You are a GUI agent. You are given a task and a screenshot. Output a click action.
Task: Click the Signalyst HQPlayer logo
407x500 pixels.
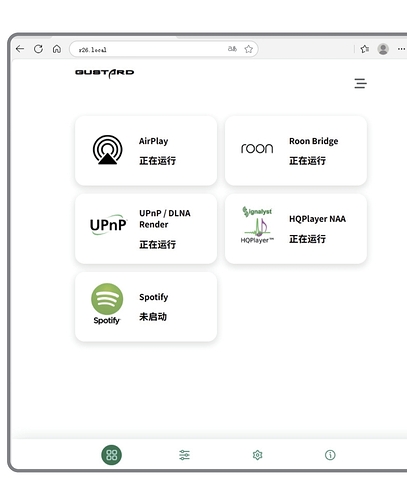(257, 225)
